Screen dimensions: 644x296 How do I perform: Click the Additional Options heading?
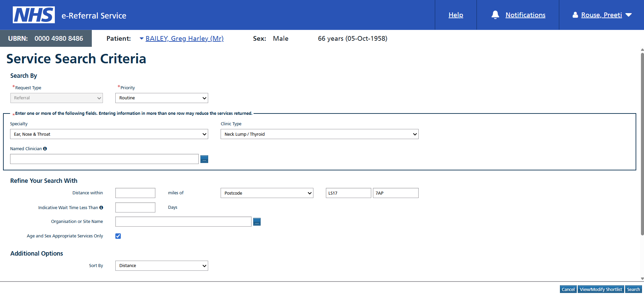click(37, 254)
